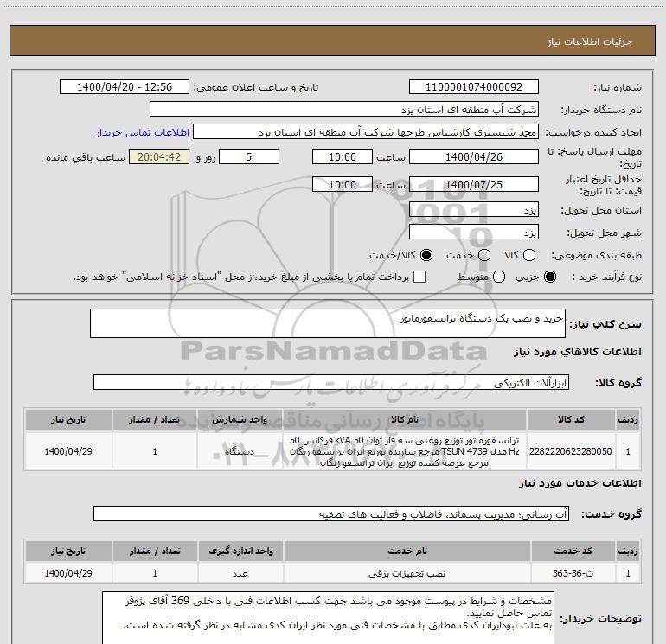This screenshot has width=666, height=644.
Task: Click the remaining days field showing 5
Action: [x=249, y=156]
